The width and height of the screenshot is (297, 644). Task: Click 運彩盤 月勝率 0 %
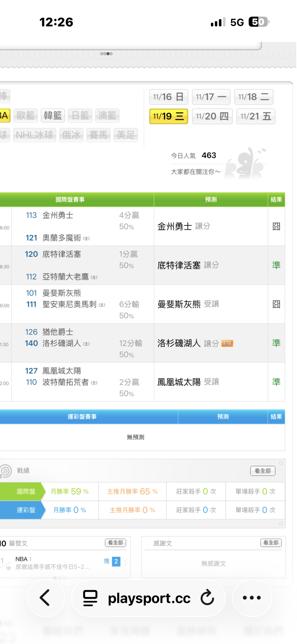(70, 510)
